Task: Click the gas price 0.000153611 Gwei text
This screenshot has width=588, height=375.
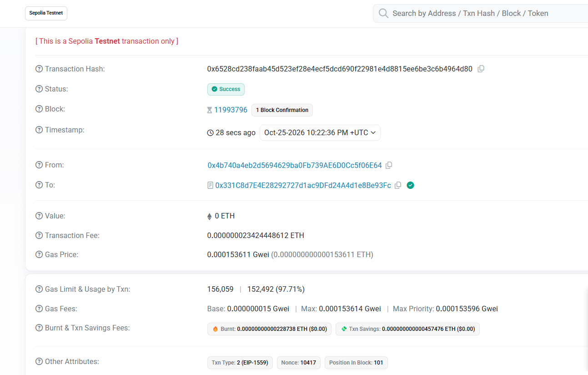Action: tap(238, 255)
